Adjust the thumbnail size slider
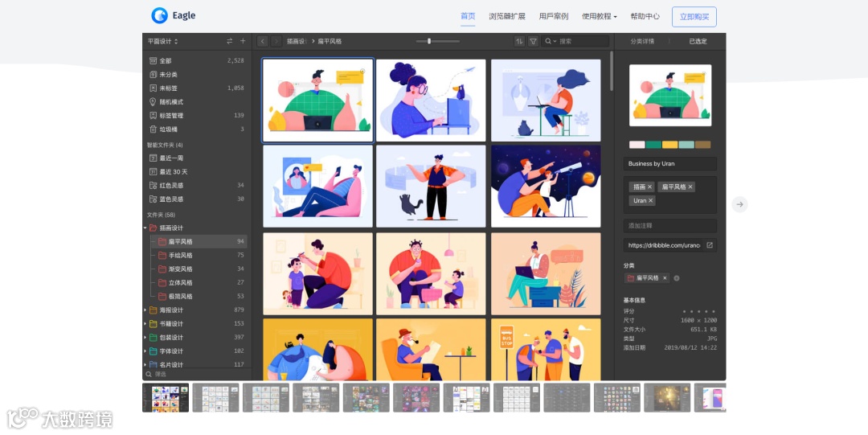The width and height of the screenshot is (868, 435). 429,41
